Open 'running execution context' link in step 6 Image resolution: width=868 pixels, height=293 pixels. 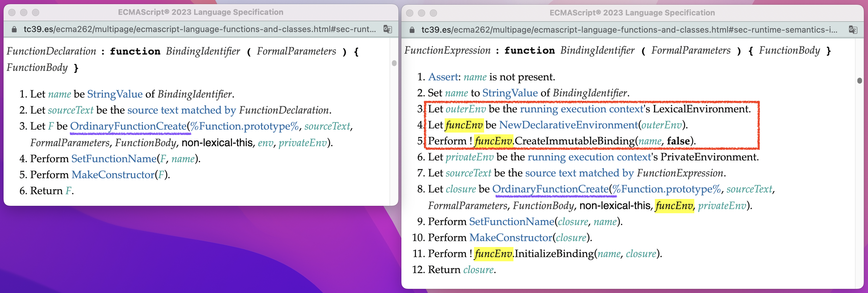589,157
